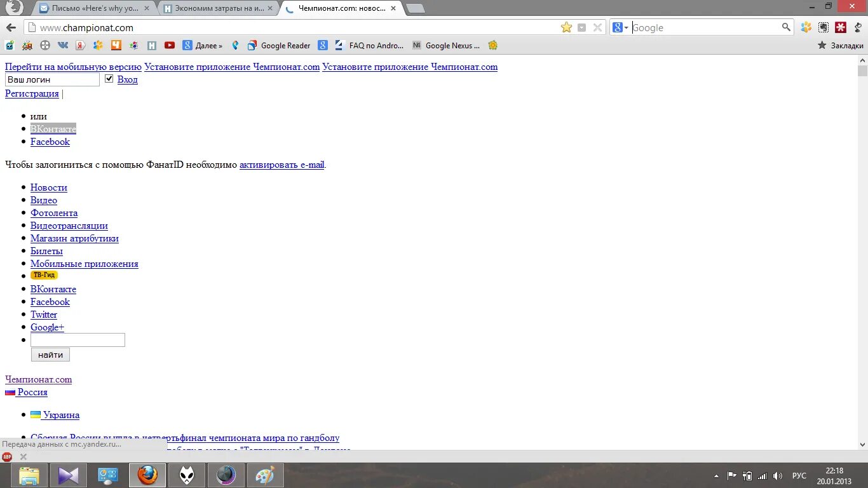
Task: Open the first teal robot bookmark icon
Action: 9,45
